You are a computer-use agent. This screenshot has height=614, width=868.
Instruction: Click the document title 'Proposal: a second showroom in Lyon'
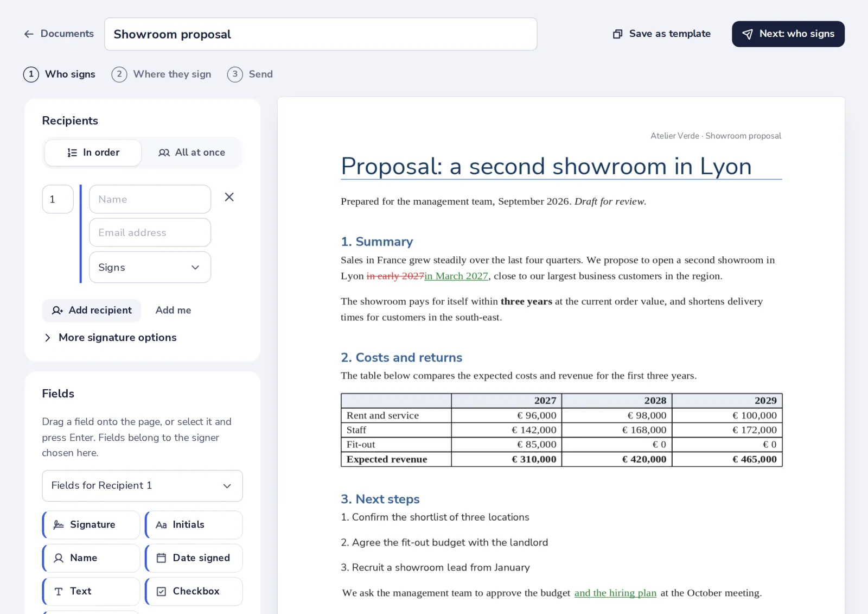(546, 166)
